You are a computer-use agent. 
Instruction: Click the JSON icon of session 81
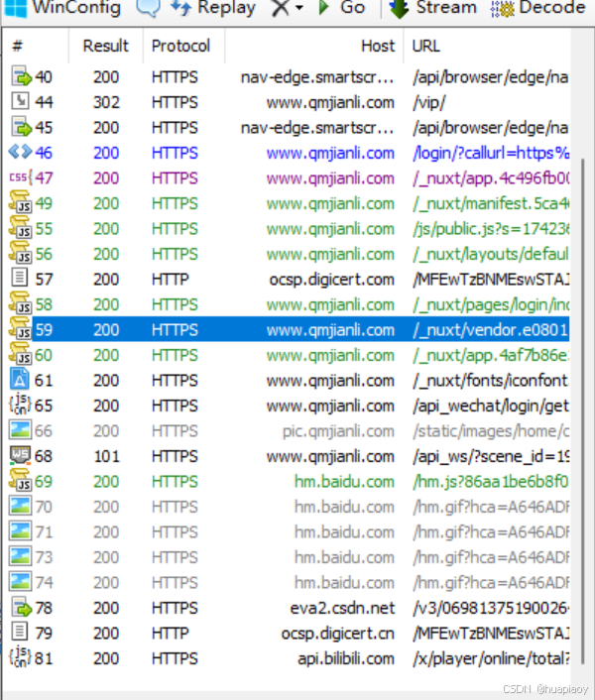[x=20, y=657]
